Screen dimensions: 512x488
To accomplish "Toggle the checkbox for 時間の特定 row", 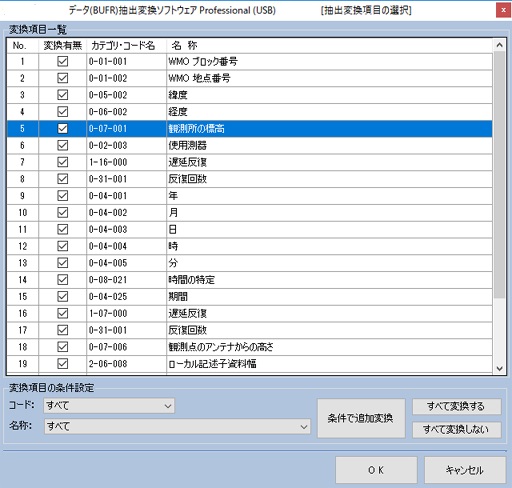I will 63,280.
